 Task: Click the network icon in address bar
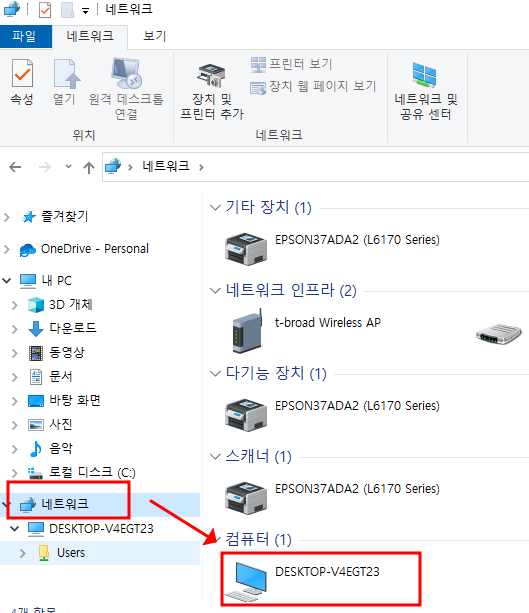[113, 167]
